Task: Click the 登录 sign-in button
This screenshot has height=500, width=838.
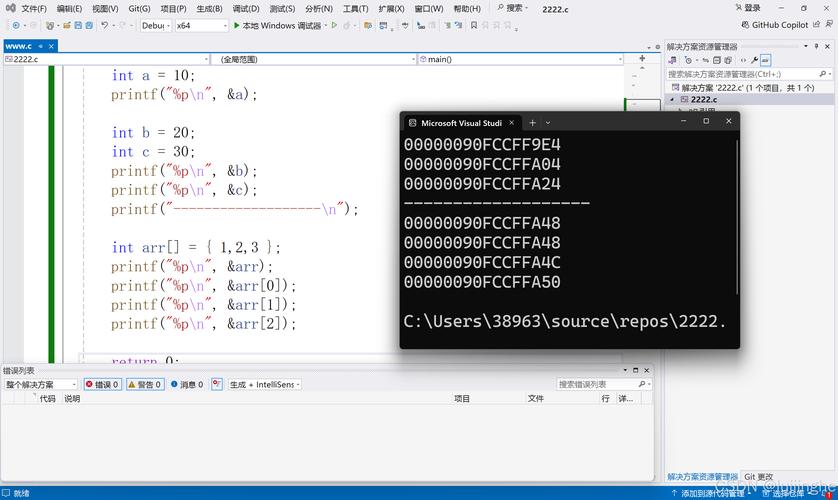Action: pos(746,8)
